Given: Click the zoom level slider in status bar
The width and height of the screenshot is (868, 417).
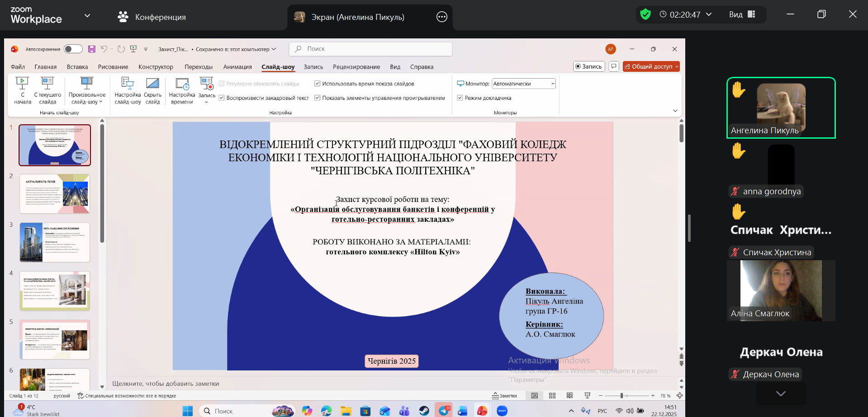Looking at the screenshot, I should coord(626,396).
